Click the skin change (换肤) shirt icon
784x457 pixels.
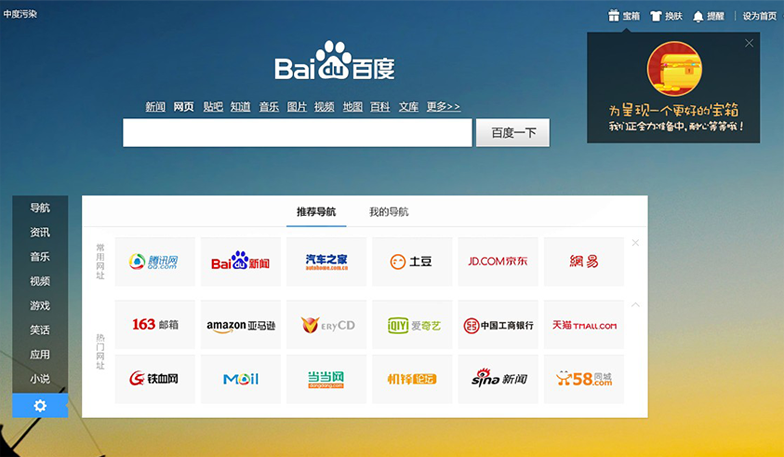coord(656,16)
